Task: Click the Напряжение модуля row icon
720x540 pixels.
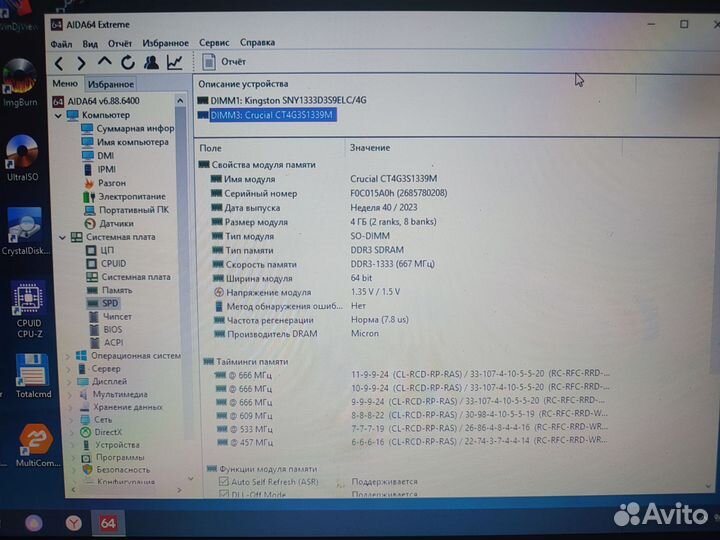Action: pos(219,292)
